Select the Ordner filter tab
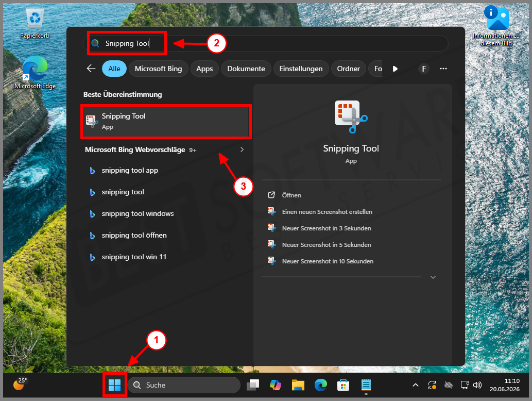The width and height of the screenshot is (532, 401). coord(349,69)
